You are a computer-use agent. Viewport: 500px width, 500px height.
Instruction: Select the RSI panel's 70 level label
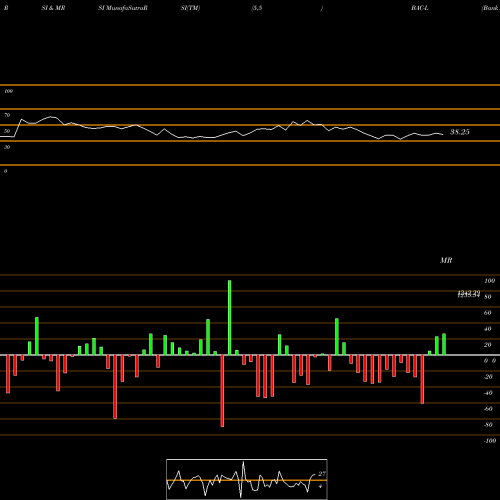point(7,115)
